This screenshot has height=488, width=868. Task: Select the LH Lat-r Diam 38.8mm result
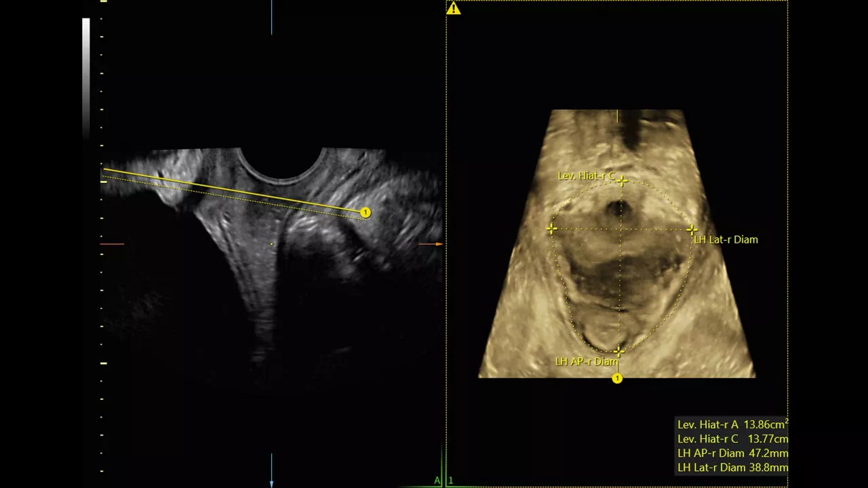click(732, 468)
